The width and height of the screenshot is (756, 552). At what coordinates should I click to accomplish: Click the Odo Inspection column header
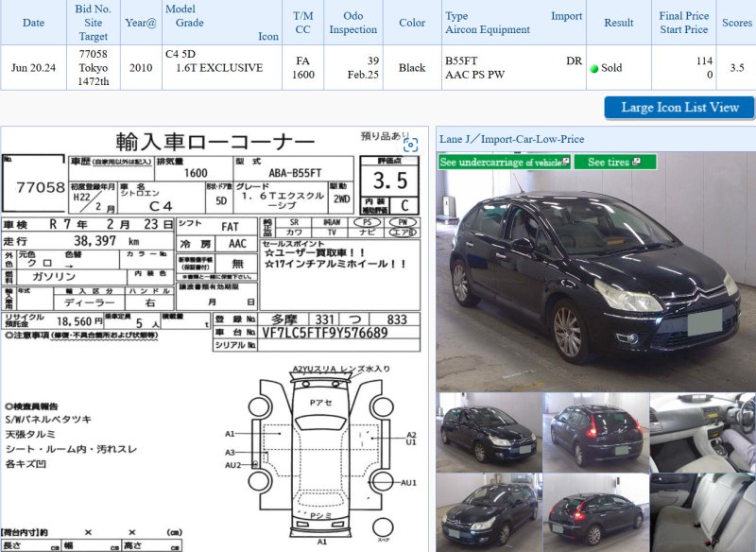[353, 23]
